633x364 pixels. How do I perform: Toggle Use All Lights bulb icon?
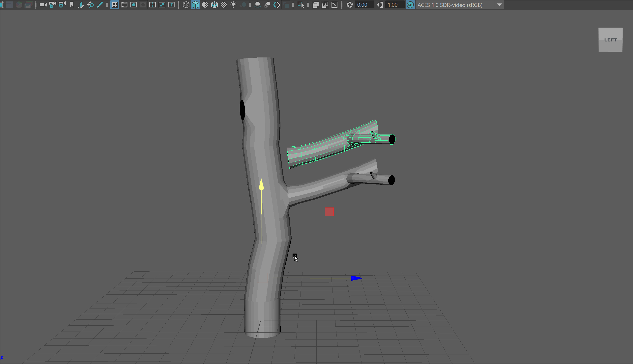233,5
